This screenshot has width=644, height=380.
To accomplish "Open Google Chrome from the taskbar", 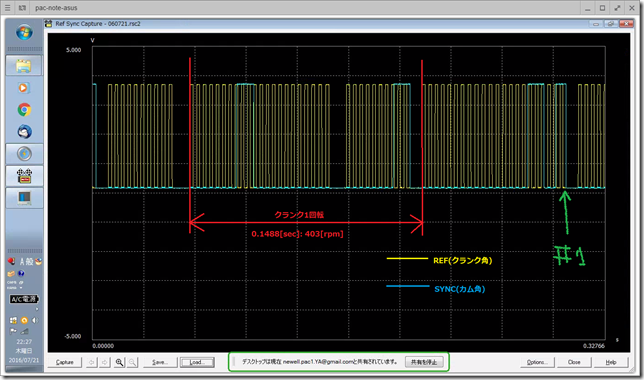I will (24, 110).
